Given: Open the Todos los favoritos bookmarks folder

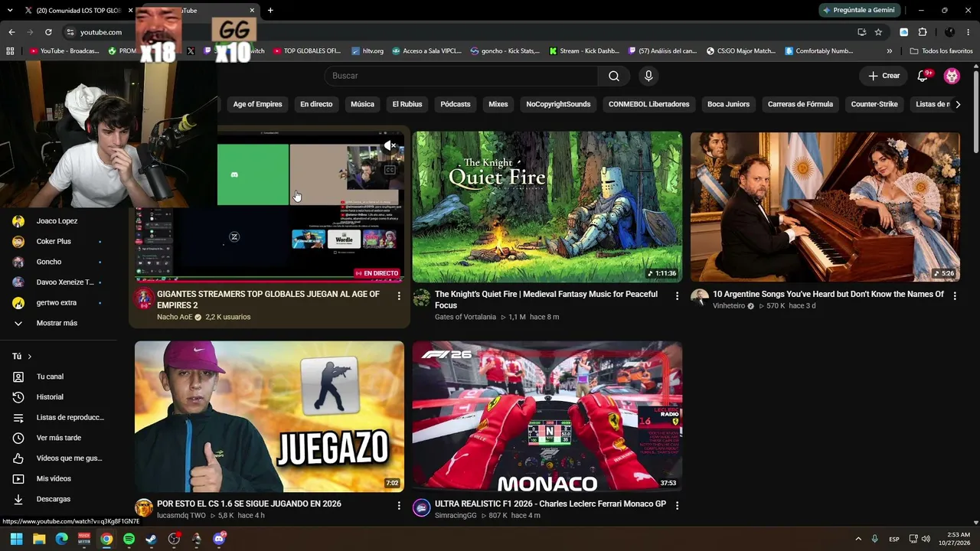Looking at the screenshot, I should pyautogui.click(x=941, y=51).
